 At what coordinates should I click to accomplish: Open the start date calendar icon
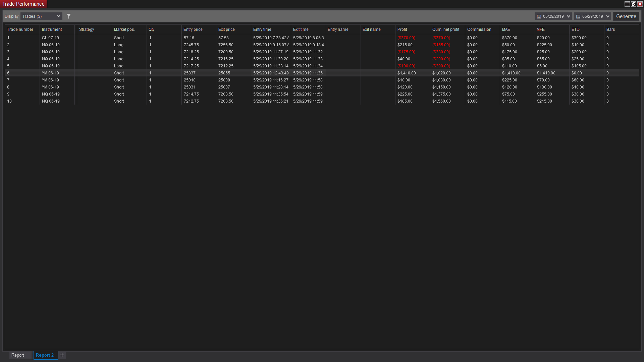[x=539, y=16]
